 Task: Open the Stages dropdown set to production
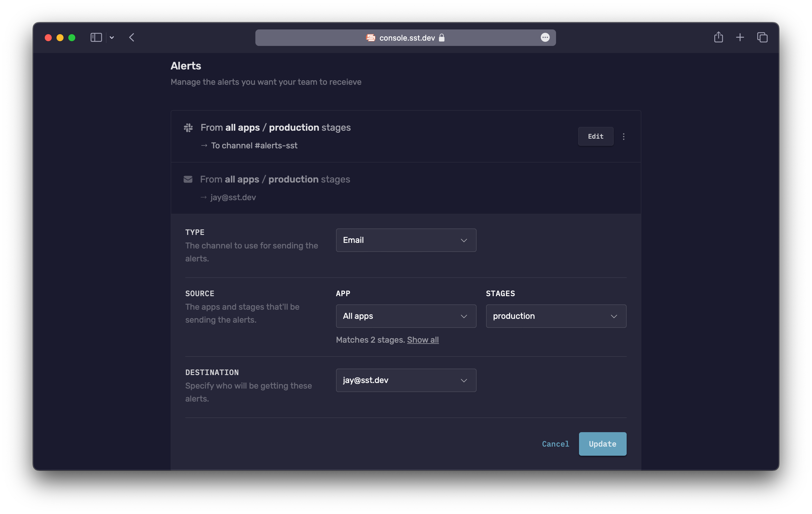[x=556, y=316]
